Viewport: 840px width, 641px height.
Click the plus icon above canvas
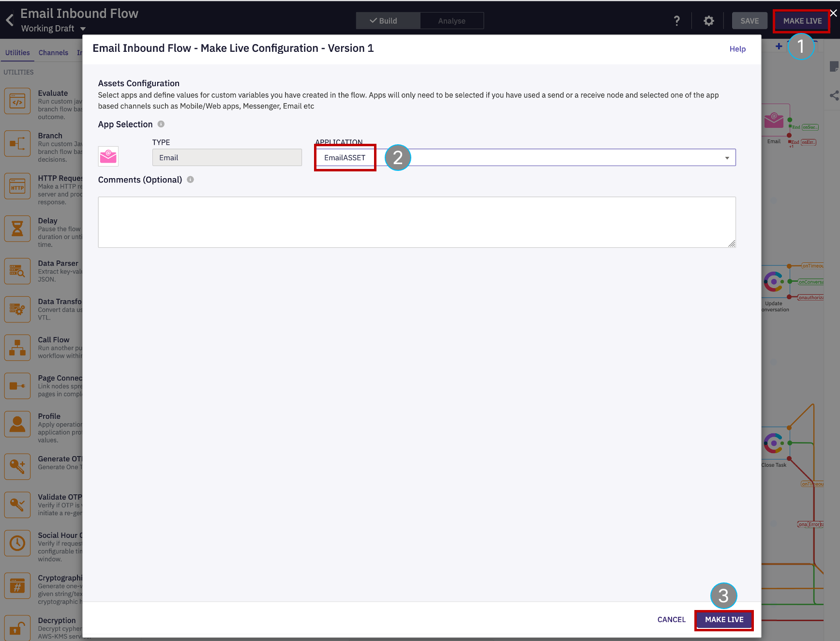pos(779,46)
